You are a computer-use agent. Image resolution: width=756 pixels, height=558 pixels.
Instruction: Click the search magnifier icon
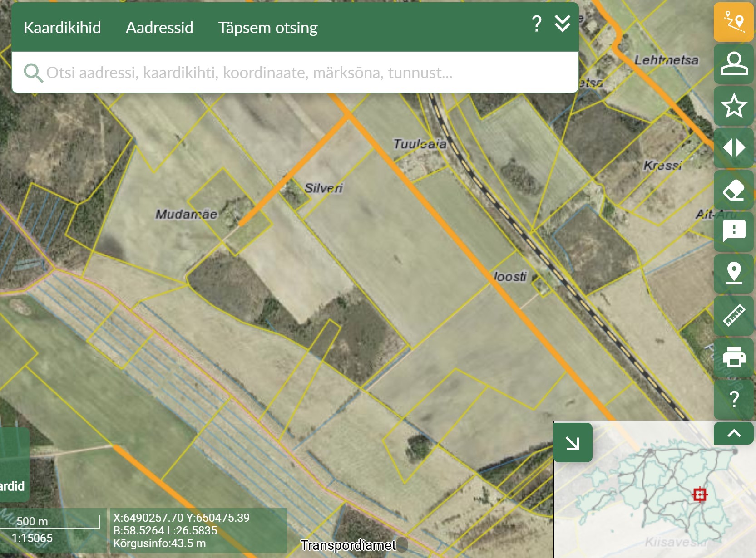point(33,73)
